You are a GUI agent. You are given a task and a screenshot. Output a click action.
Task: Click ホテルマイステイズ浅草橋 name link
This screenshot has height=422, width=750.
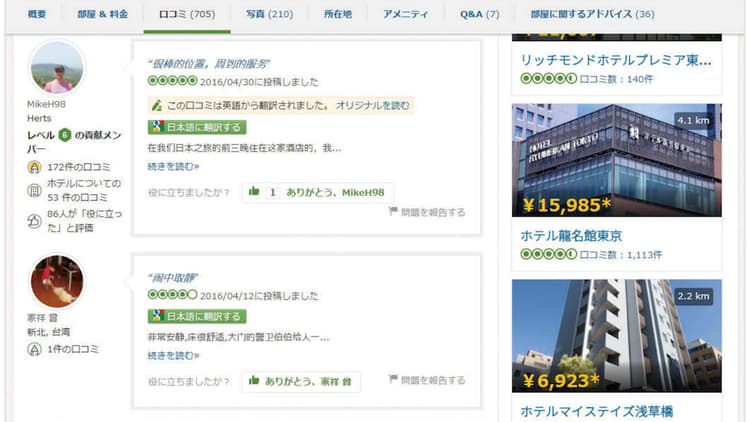(x=596, y=411)
